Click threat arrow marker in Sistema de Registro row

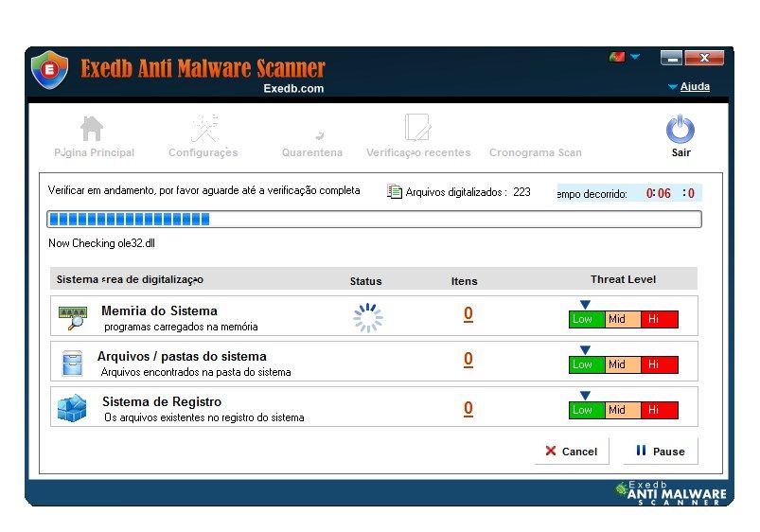pyautogui.click(x=585, y=396)
